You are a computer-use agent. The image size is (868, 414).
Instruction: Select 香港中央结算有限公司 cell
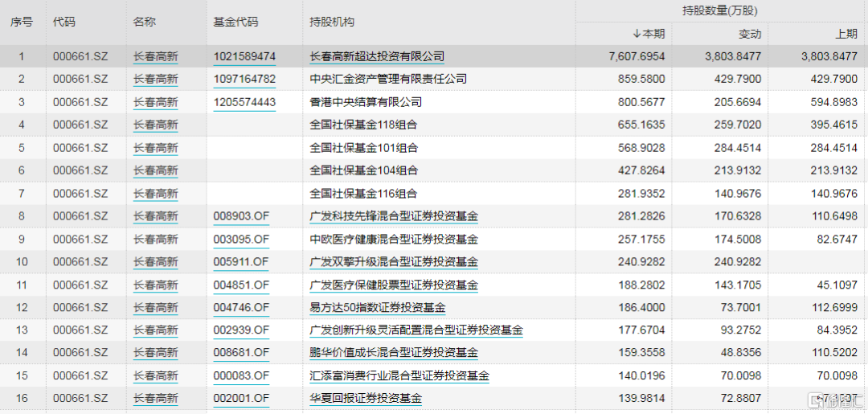click(366, 102)
